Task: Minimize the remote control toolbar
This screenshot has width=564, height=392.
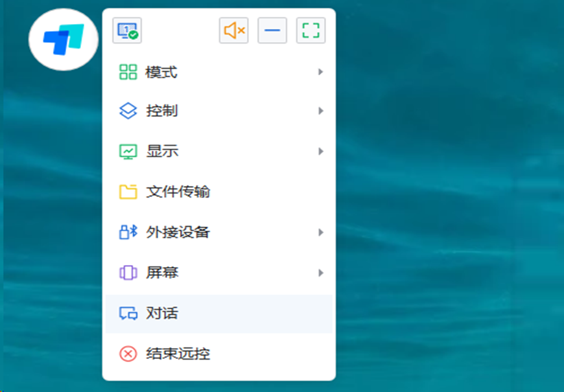Action: 272,30
